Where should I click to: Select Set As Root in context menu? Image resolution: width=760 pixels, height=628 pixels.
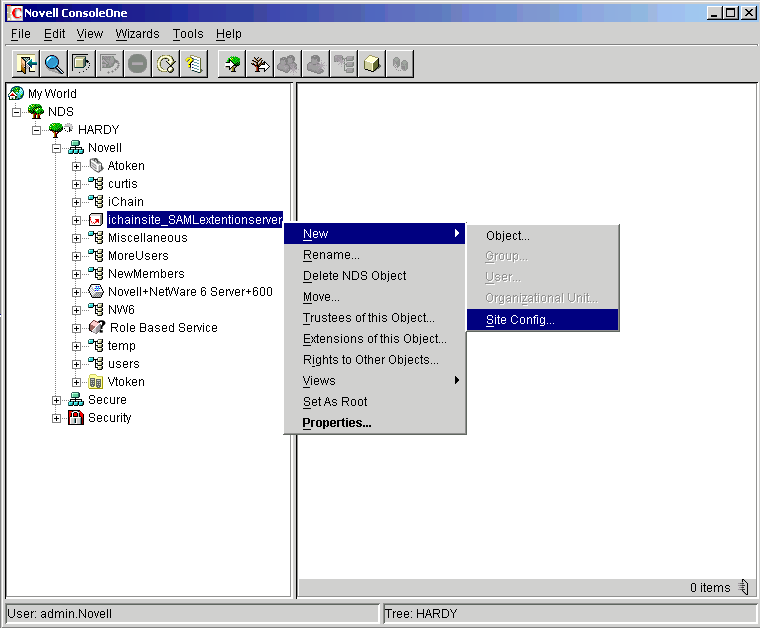(x=375, y=402)
